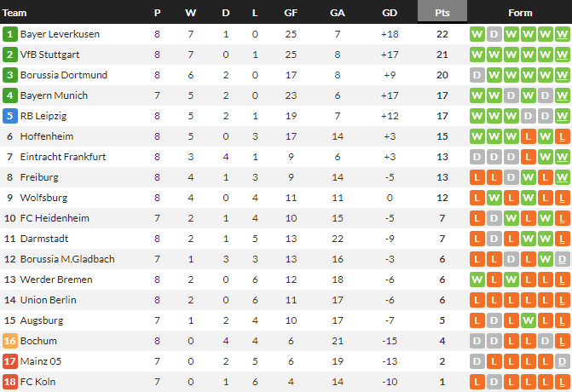This screenshot has width=572, height=392.
Task: Click Bayer Leverkusen's first form result badge
Action: pyautogui.click(x=477, y=34)
